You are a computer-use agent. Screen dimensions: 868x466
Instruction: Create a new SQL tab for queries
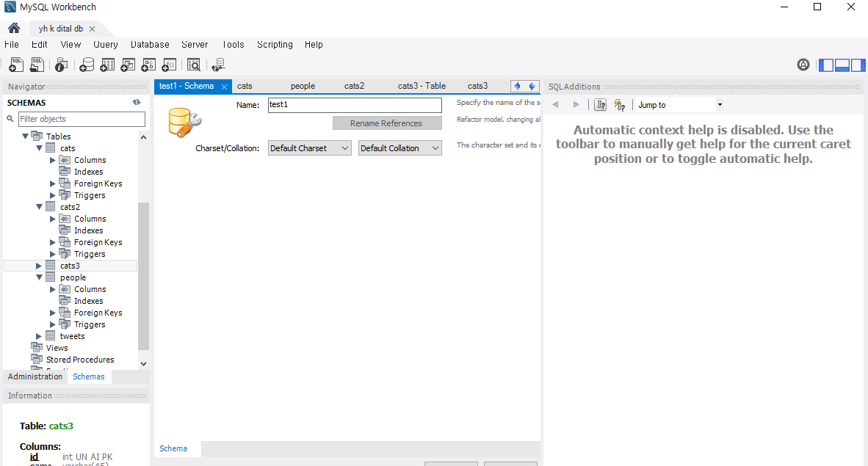(x=16, y=65)
